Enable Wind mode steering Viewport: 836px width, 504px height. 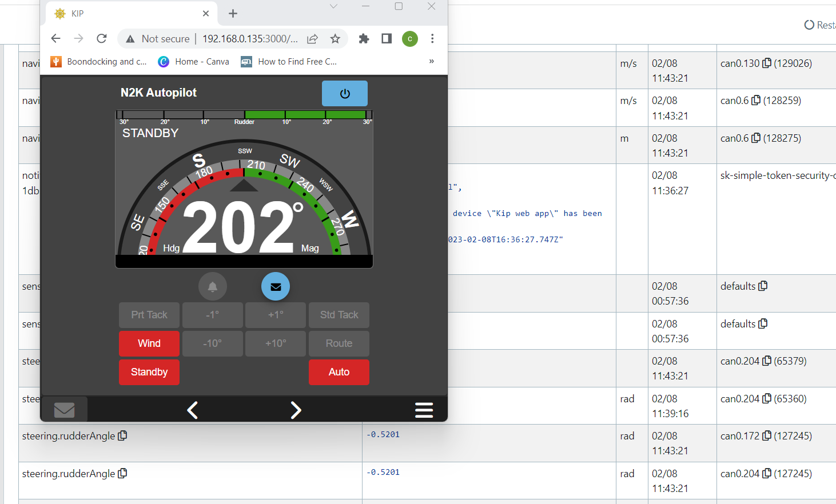pyautogui.click(x=149, y=343)
